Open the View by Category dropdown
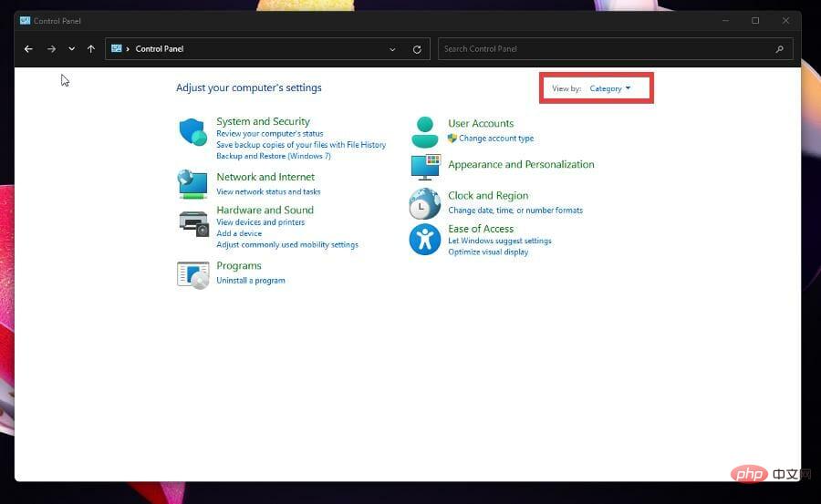The image size is (821, 504). (610, 88)
